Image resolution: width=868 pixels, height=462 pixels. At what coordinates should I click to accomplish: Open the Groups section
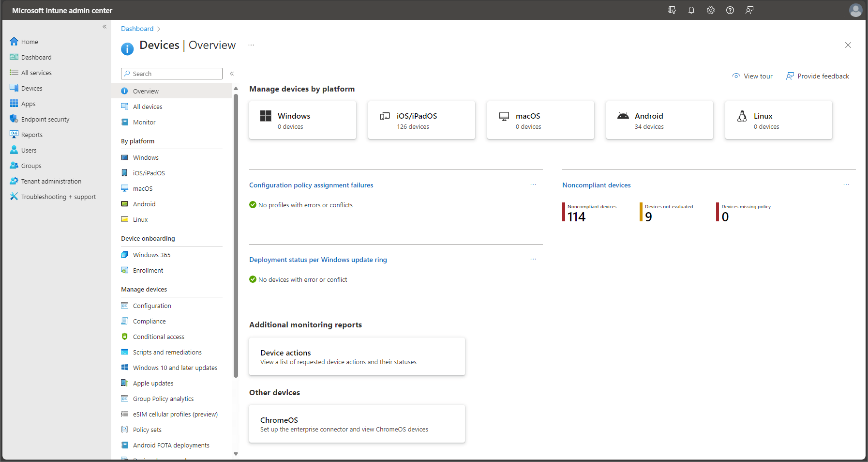tap(31, 165)
